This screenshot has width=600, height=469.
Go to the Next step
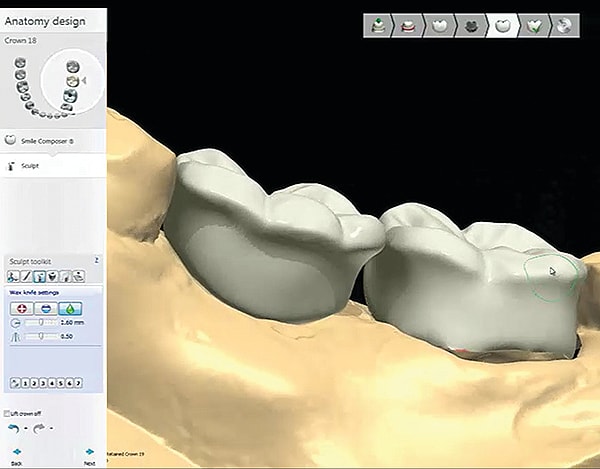(90, 457)
